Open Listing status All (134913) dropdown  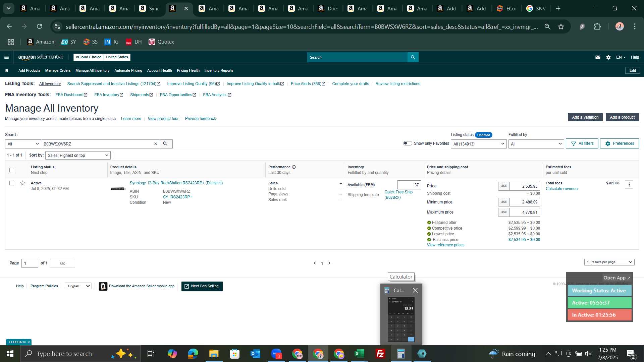click(x=478, y=144)
